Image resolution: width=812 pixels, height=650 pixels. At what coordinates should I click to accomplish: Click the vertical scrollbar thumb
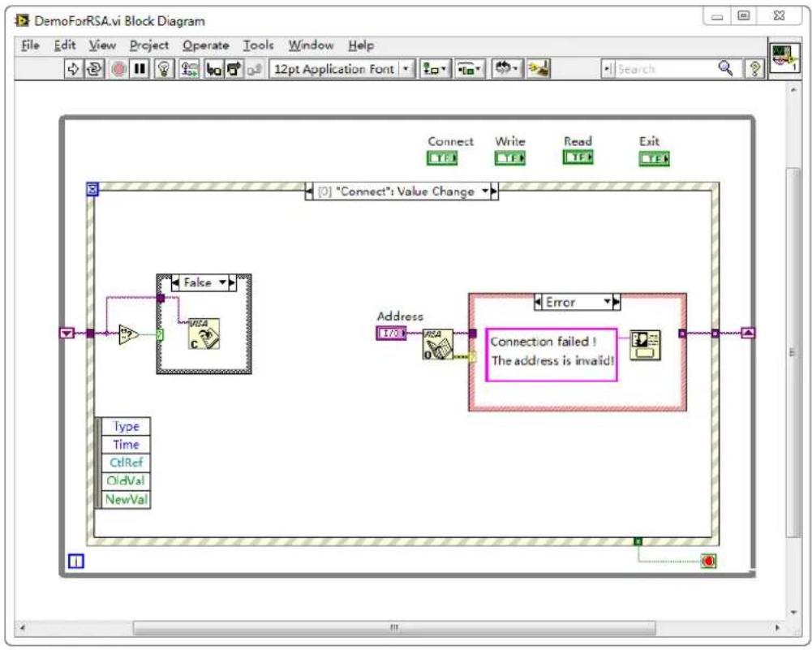pyautogui.click(x=793, y=353)
